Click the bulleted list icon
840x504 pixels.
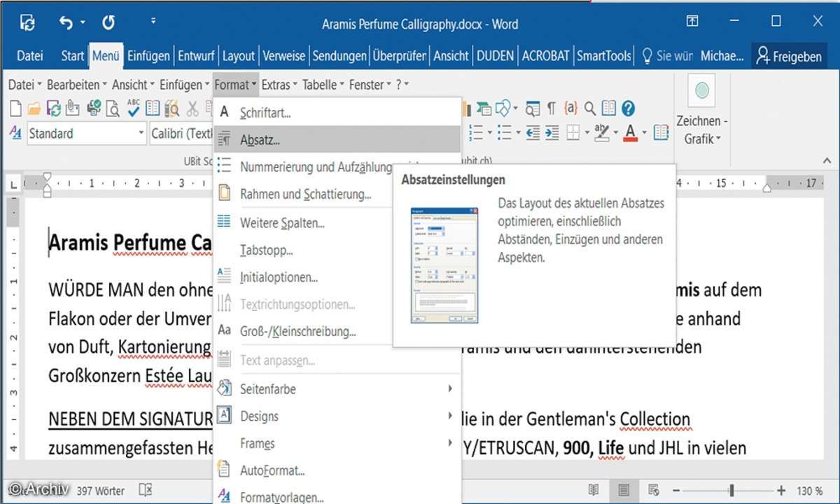coord(504,132)
